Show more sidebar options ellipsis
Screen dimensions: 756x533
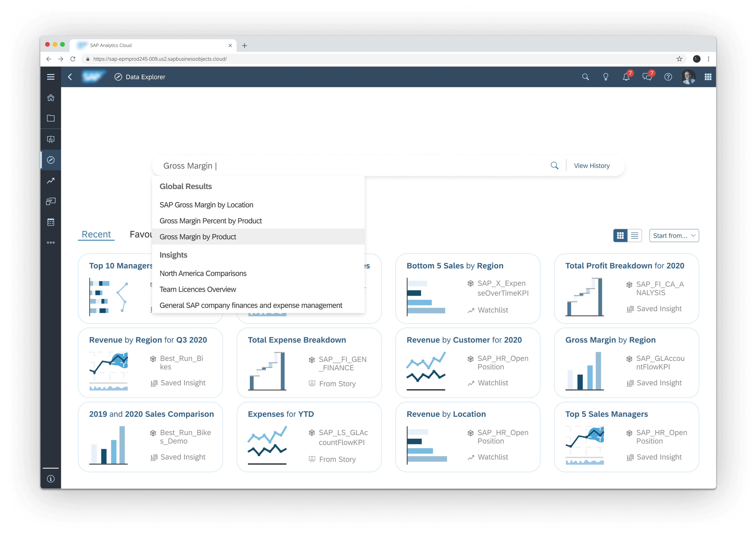point(51,243)
